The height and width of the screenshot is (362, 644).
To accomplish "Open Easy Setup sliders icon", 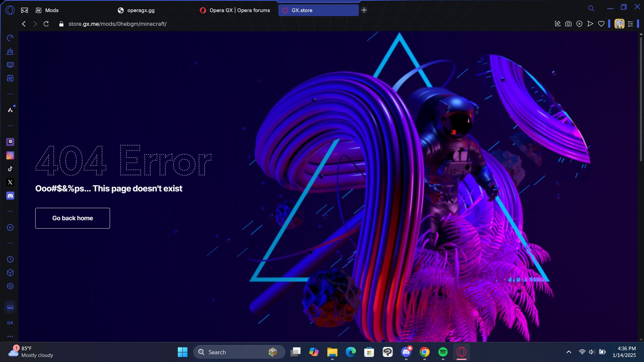I will (631, 24).
